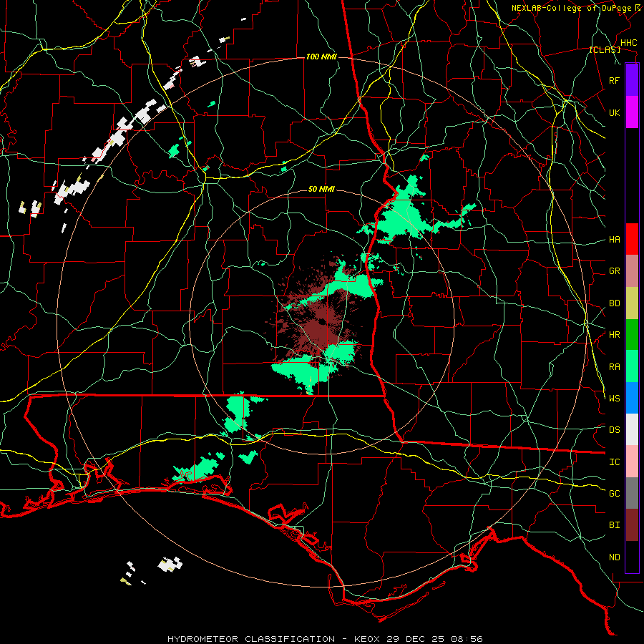The image size is (644, 644).
Task: Click the BI brown legend swatch
Action: pyautogui.click(x=632, y=525)
